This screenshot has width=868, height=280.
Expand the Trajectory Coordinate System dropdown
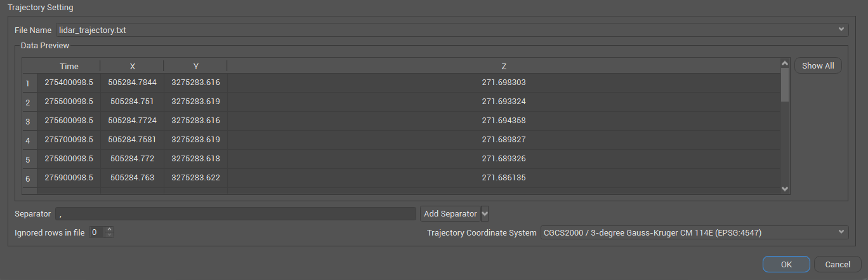pos(841,232)
